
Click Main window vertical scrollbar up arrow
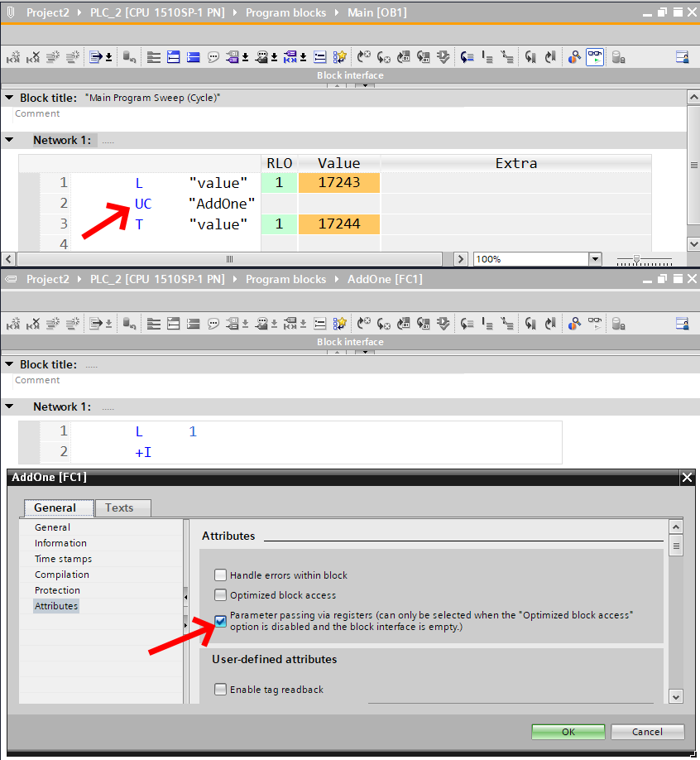[x=693, y=97]
